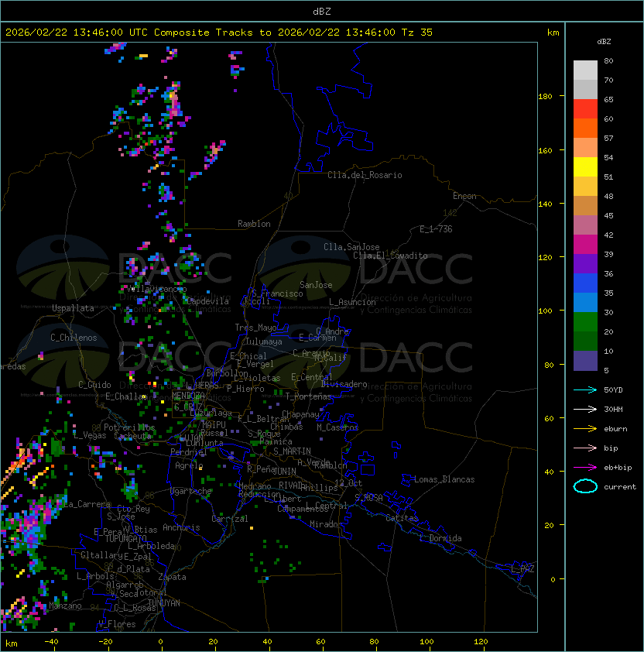The image size is (644, 652).
Task: Click the 'Divisadero' place label
Action: [x=344, y=384]
